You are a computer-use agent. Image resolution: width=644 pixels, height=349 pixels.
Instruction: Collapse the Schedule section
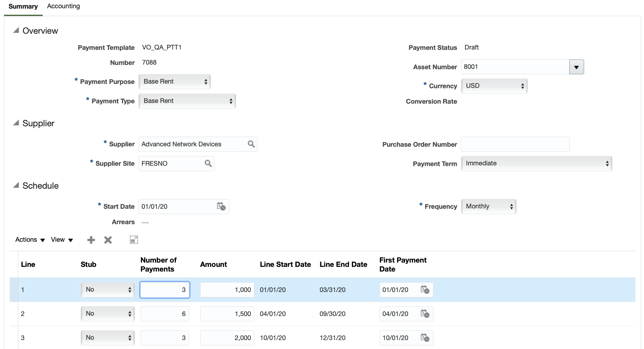[16, 185]
